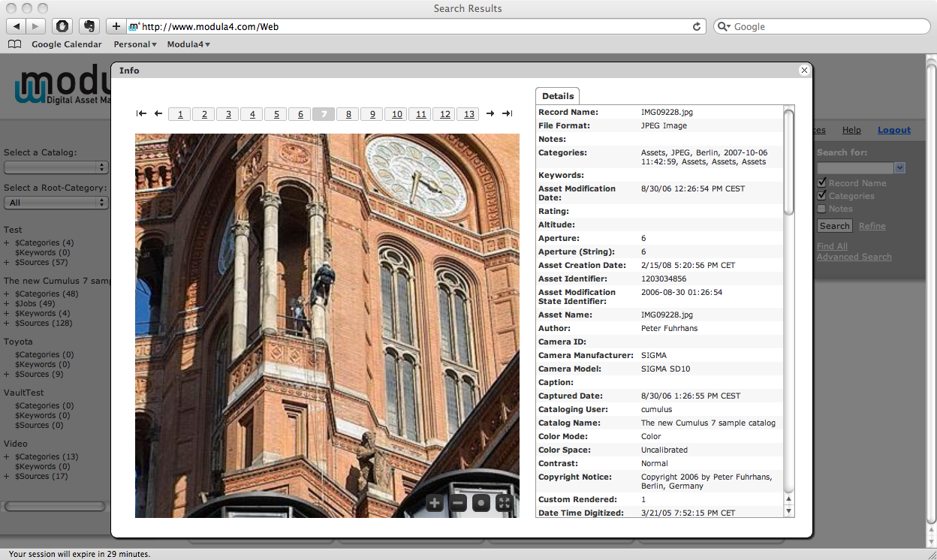Zoom in on image with plus icon
This screenshot has width=937, height=560.
point(435,504)
